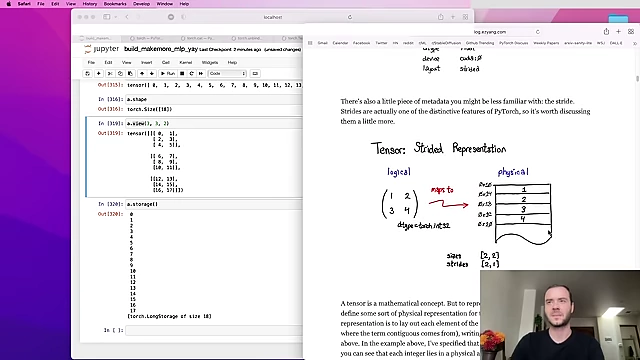This screenshot has height=360, width=640.
Task: Select the a.storage() input cell
Action: click(x=214, y=204)
